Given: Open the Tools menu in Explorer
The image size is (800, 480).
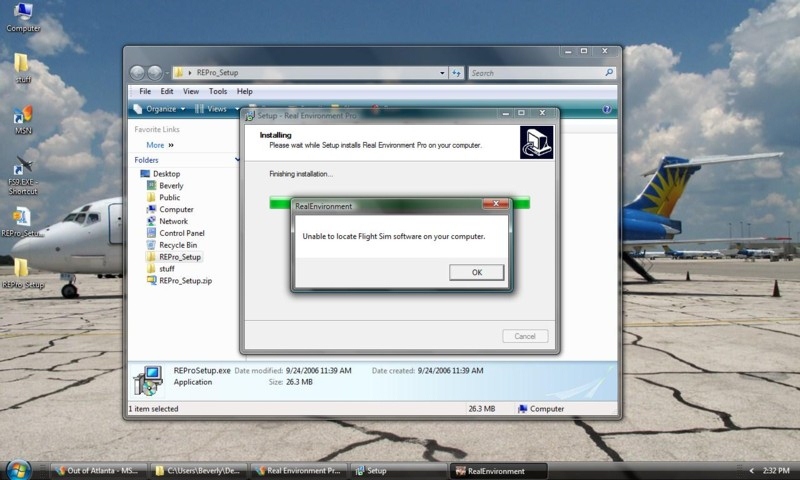Looking at the screenshot, I should 218,91.
